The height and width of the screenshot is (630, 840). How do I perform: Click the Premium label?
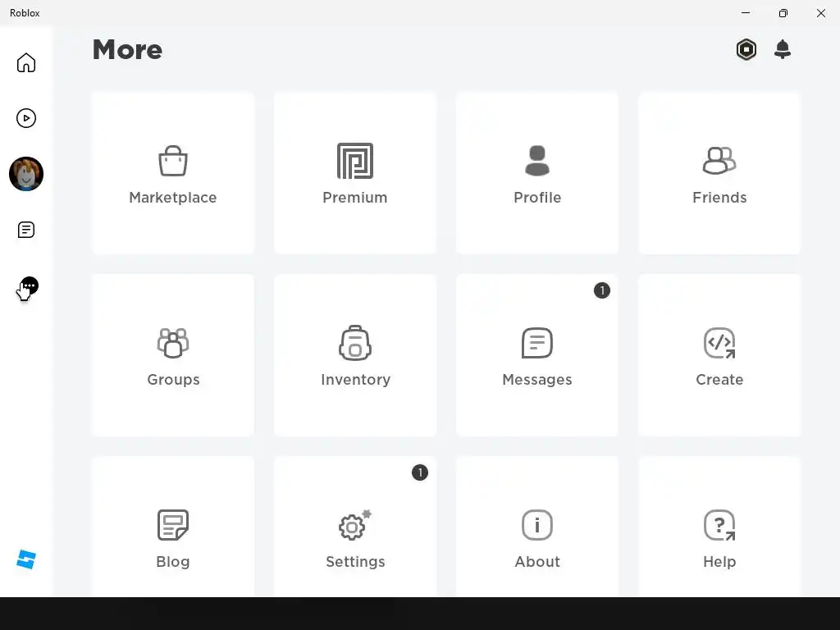pyautogui.click(x=355, y=198)
